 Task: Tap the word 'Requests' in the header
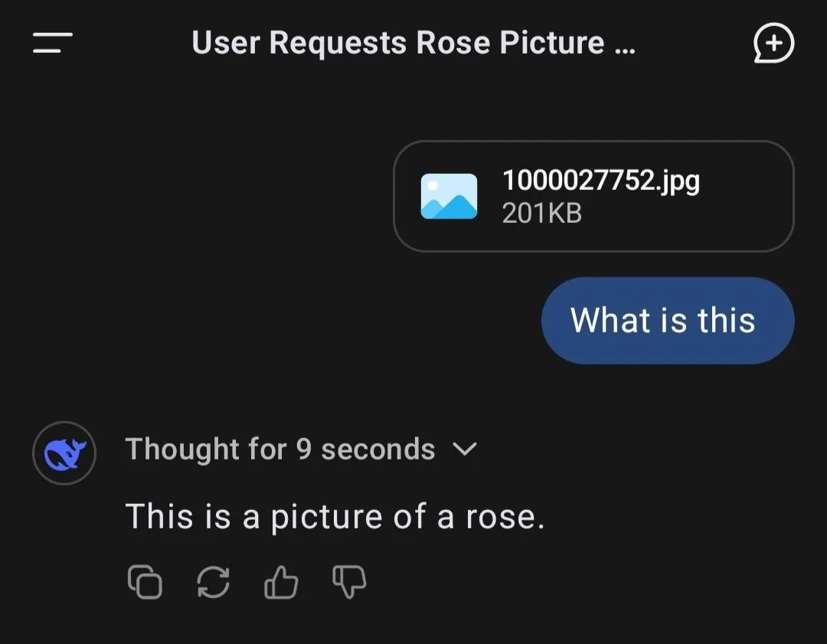pos(338,43)
